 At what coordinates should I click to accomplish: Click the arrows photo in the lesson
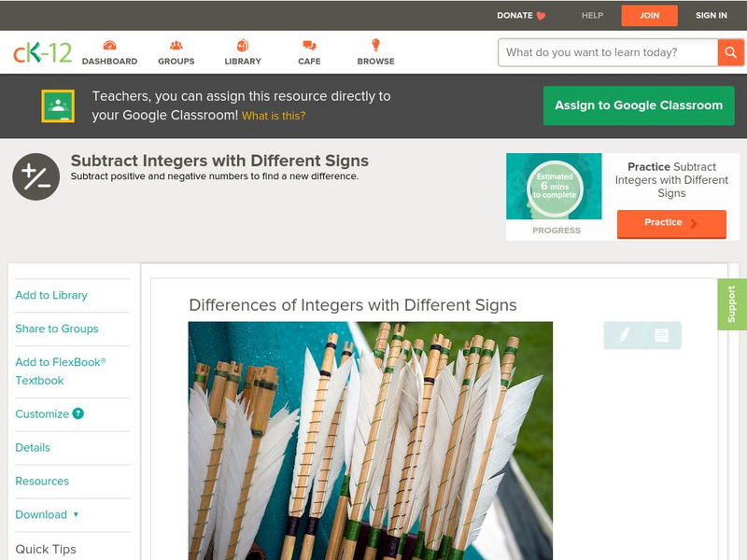(x=371, y=441)
